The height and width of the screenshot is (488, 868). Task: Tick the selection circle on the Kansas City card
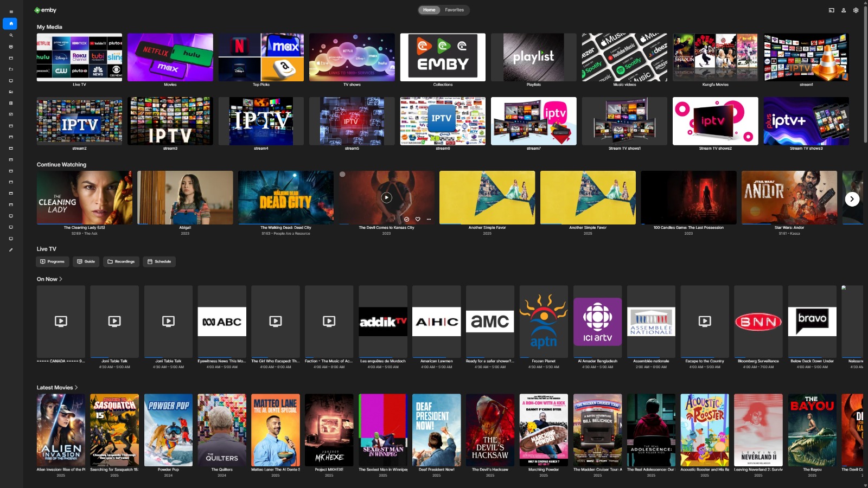[342, 175]
